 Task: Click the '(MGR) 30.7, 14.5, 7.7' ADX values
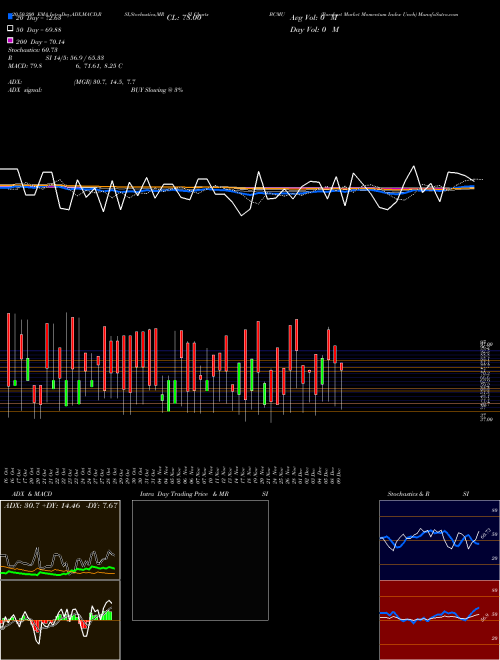(104, 82)
